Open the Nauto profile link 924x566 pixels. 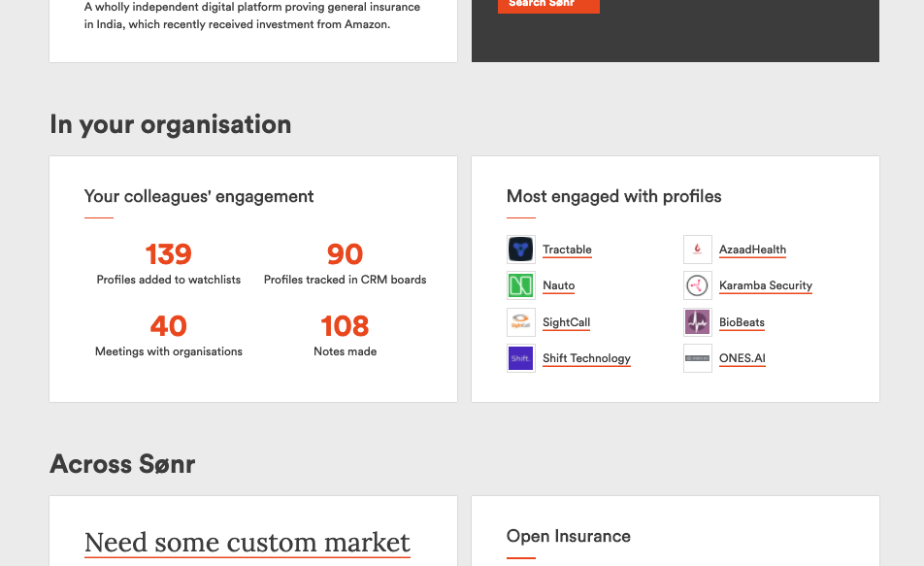559,286
